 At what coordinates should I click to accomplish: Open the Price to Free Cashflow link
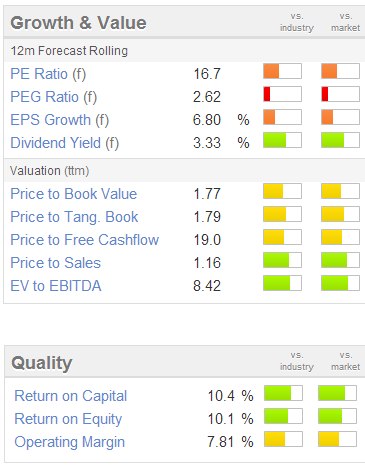[x=85, y=240]
